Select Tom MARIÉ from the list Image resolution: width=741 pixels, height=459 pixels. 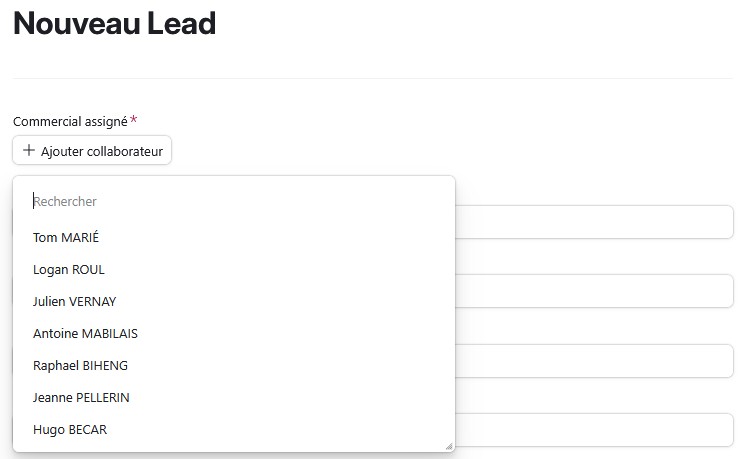pyautogui.click(x=66, y=238)
